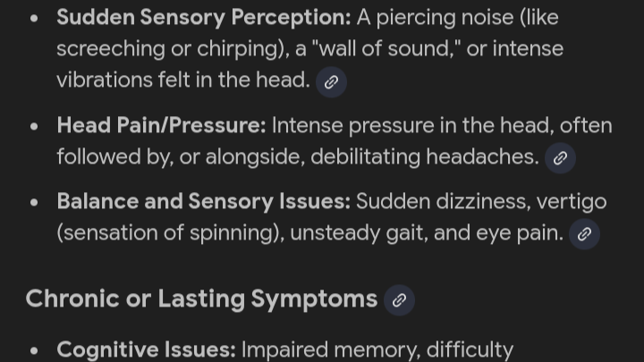Open source link icon after "eye pain"
644x362 pixels.
(x=584, y=234)
